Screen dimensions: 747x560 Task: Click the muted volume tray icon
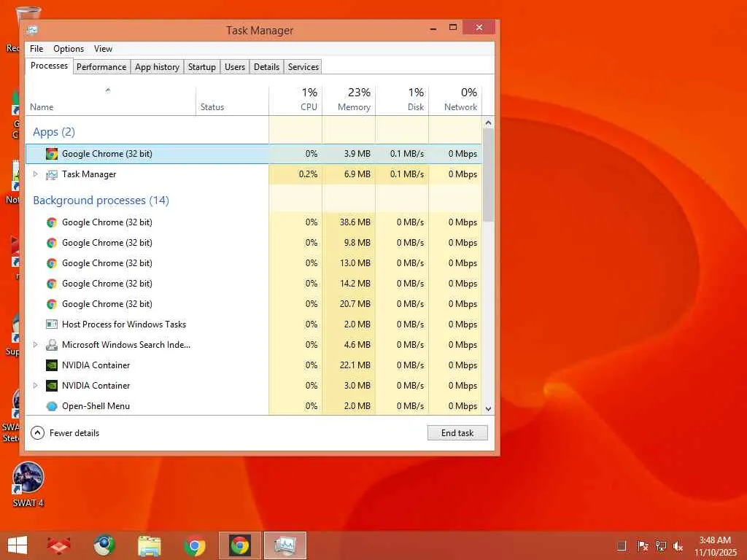(678, 546)
